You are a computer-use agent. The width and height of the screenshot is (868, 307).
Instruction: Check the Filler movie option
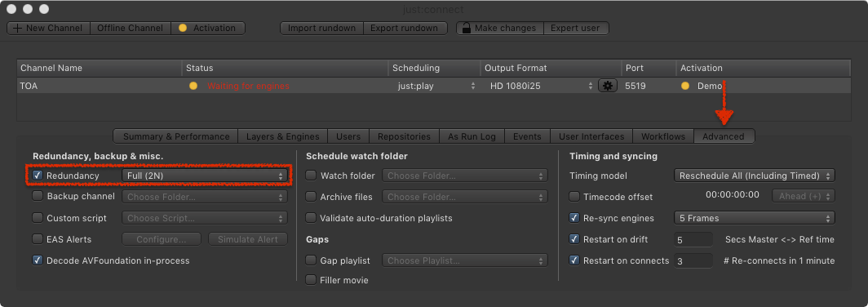point(311,280)
